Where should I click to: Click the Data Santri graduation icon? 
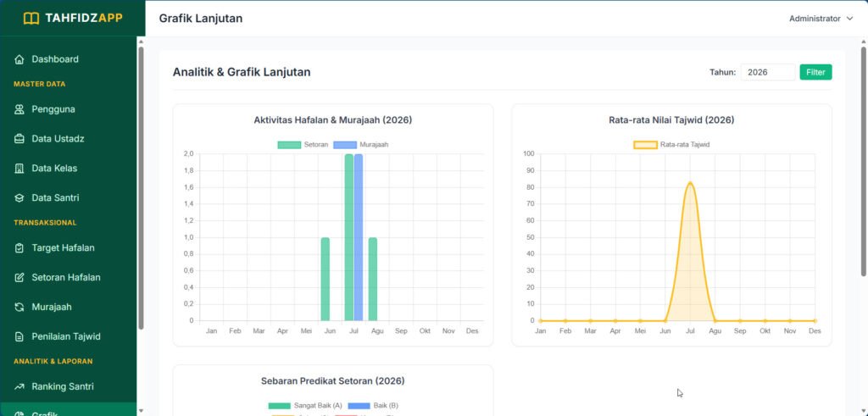click(19, 198)
